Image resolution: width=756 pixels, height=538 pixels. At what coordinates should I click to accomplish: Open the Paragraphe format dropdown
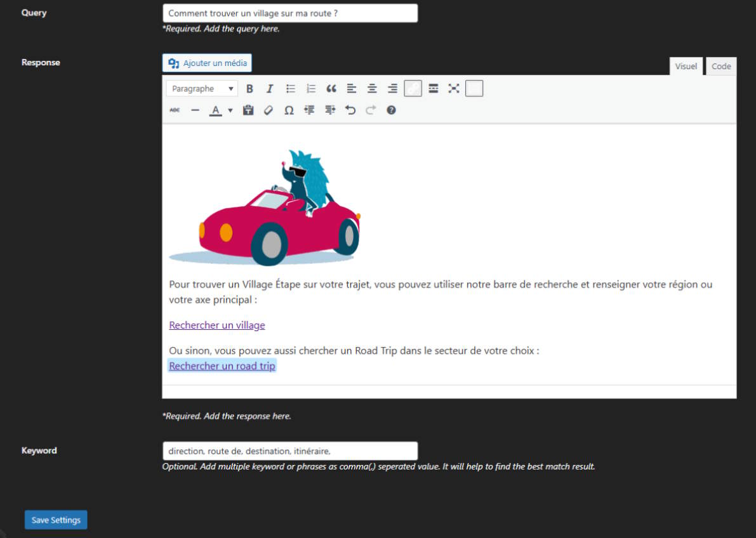click(x=201, y=88)
